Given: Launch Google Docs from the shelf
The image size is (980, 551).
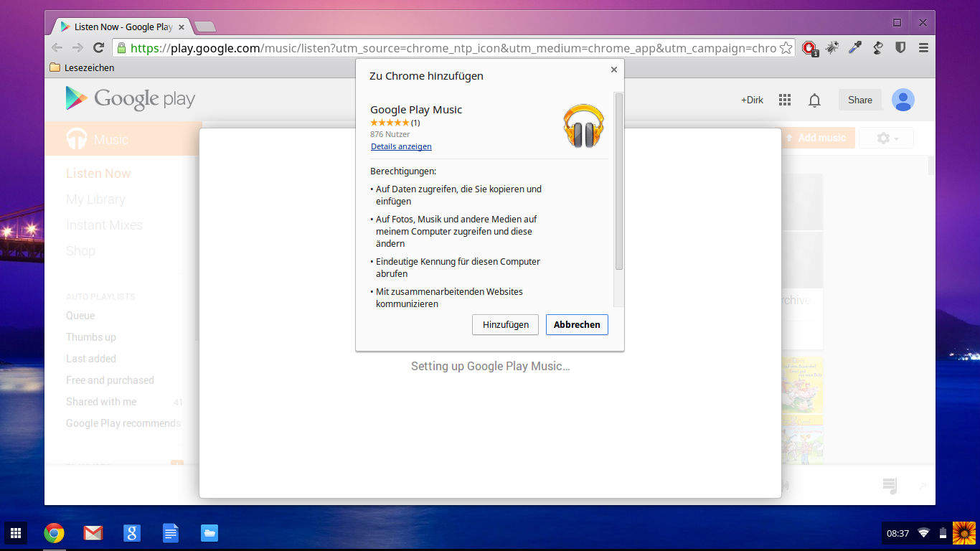Looking at the screenshot, I should click(170, 533).
